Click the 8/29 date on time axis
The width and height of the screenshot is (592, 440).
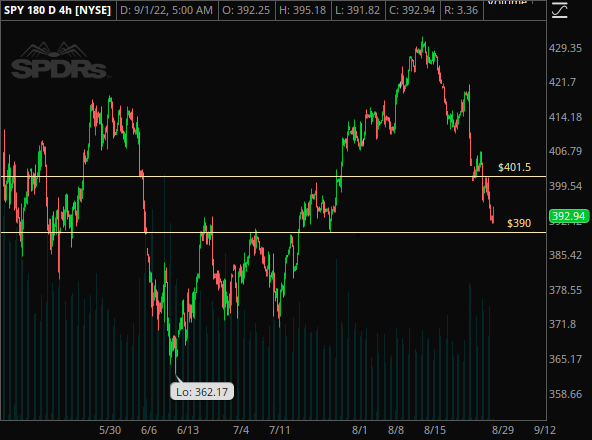click(503, 430)
